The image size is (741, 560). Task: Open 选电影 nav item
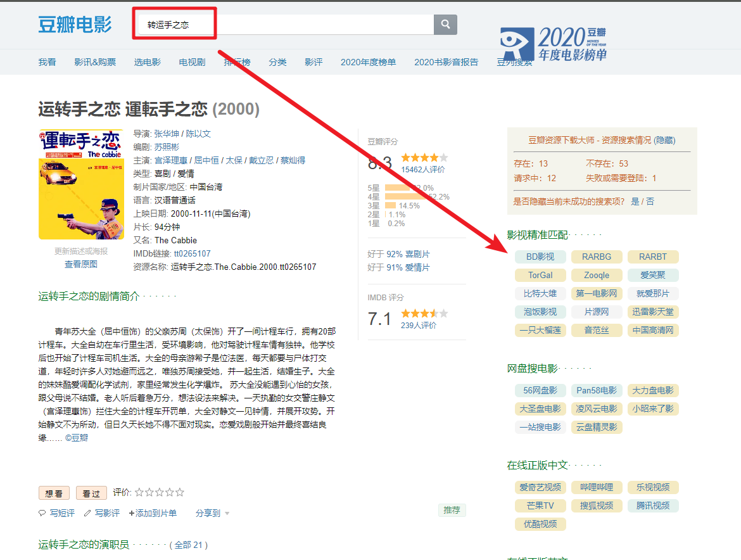pyautogui.click(x=148, y=62)
